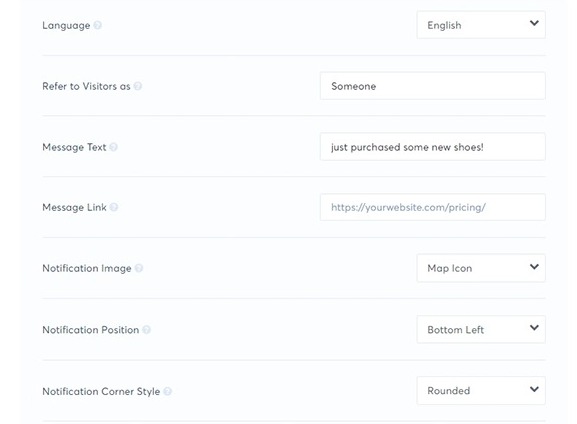Click the Notification Corner Style label
Screen dimensions: 577x424
(101, 391)
